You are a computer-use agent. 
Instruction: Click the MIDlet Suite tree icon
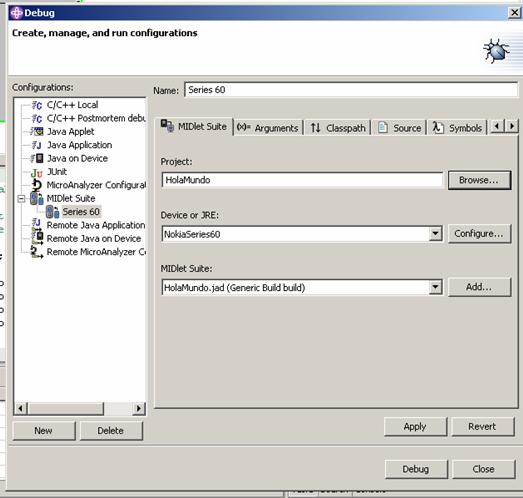[x=37, y=198]
